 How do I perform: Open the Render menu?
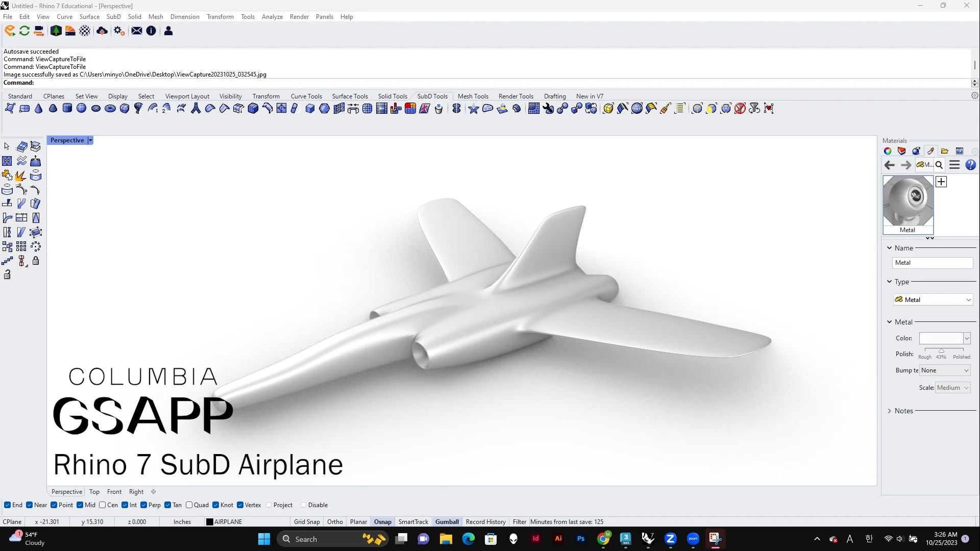pyautogui.click(x=299, y=16)
